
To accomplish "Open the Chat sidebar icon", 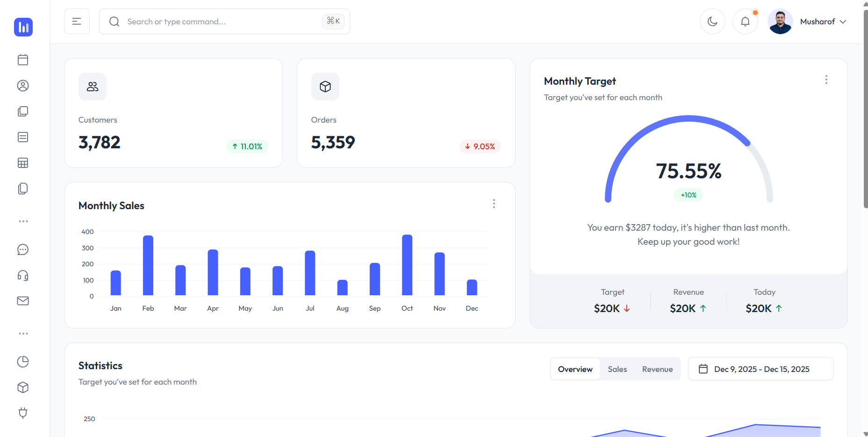I will click(x=23, y=249).
